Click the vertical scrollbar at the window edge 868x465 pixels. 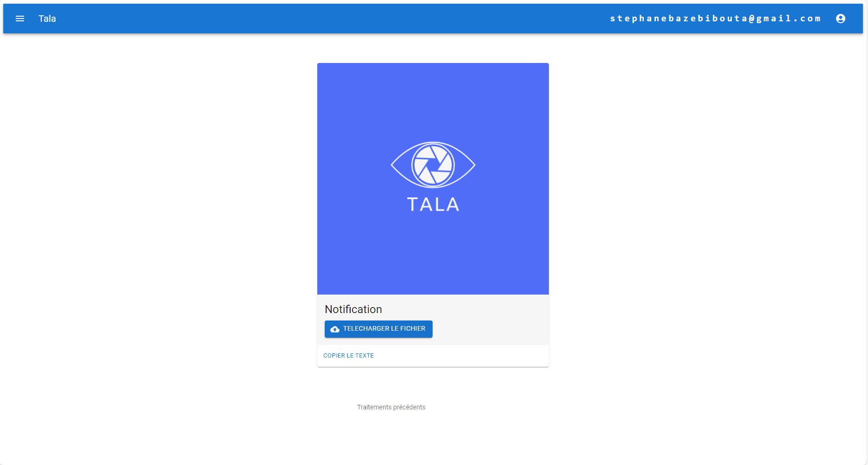(x=866, y=232)
